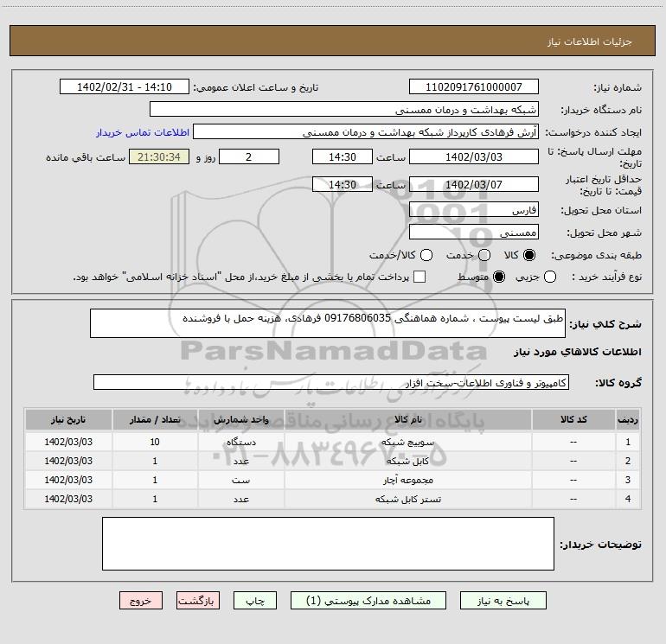This screenshot has height=644, width=666.
Task: Click the quantity 10 cell
Action: pyautogui.click(x=155, y=442)
